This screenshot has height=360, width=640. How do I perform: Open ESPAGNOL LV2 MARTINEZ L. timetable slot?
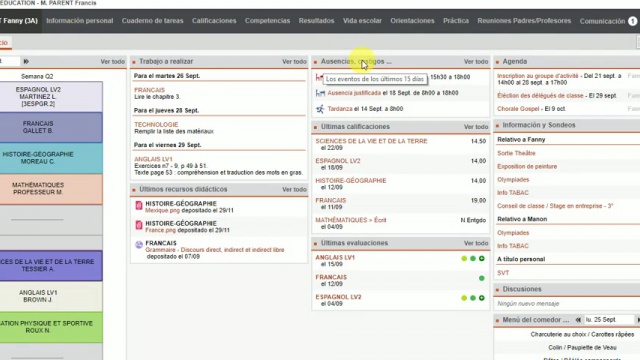pos(51,97)
